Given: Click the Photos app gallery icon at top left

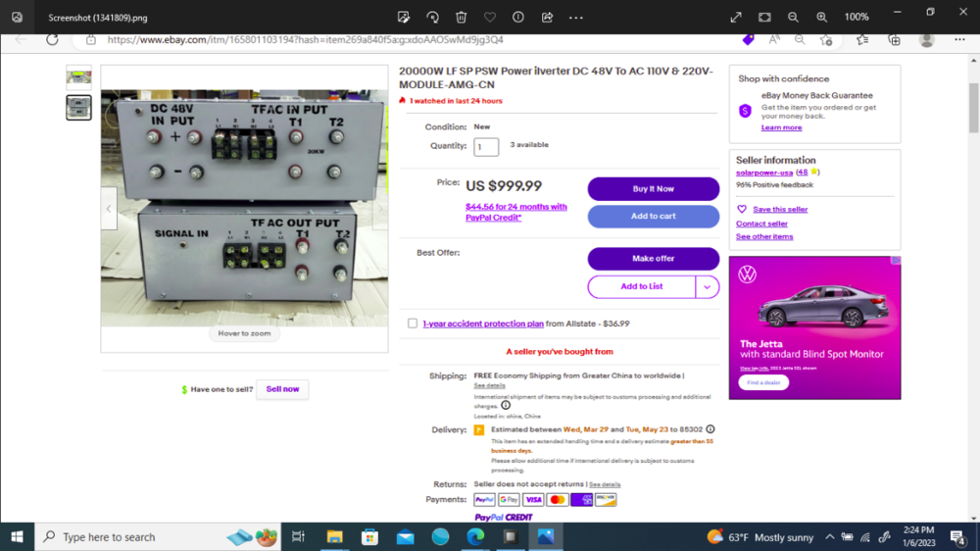Looking at the screenshot, I should (x=17, y=18).
